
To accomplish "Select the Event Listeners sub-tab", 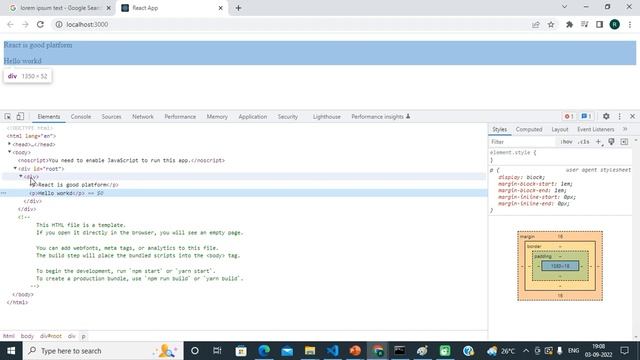I will tap(596, 129).
